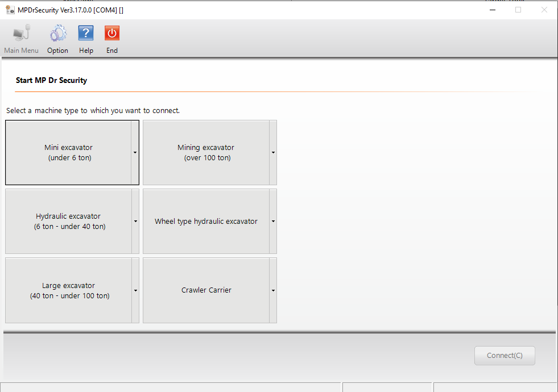558x392 pixels.
Task: Open Help with the question mark icon
Action: (86, 34)
